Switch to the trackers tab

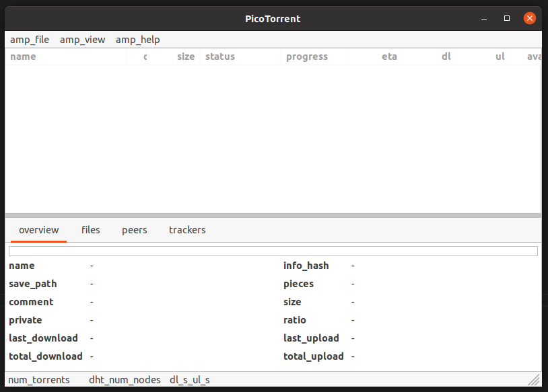187,230
